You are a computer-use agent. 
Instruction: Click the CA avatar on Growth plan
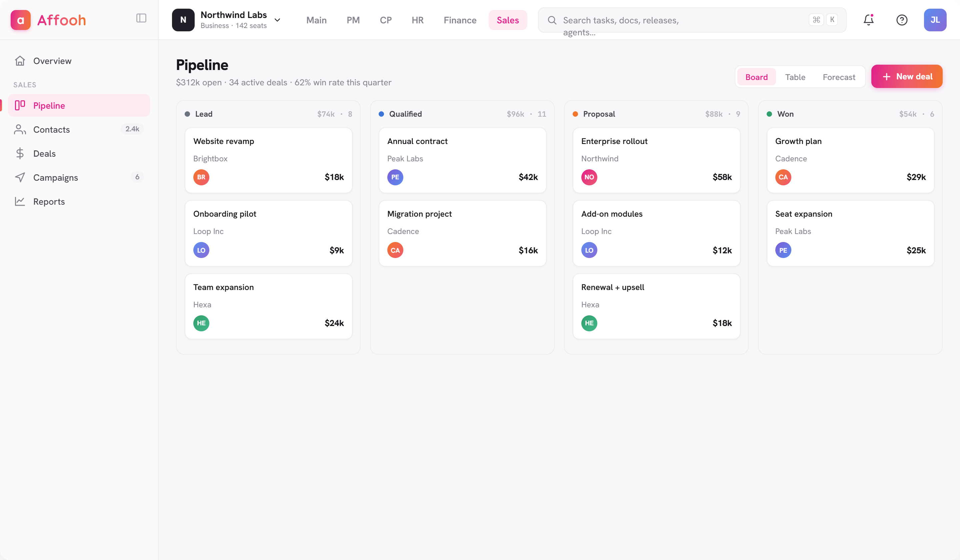coord(783,177)
